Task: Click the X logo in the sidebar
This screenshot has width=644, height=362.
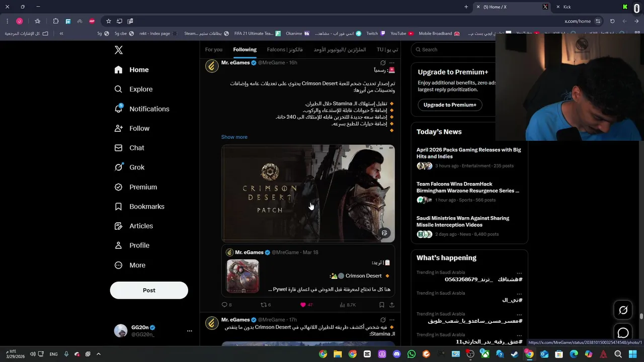Action: pyautogui.click(x=119, y=50)
